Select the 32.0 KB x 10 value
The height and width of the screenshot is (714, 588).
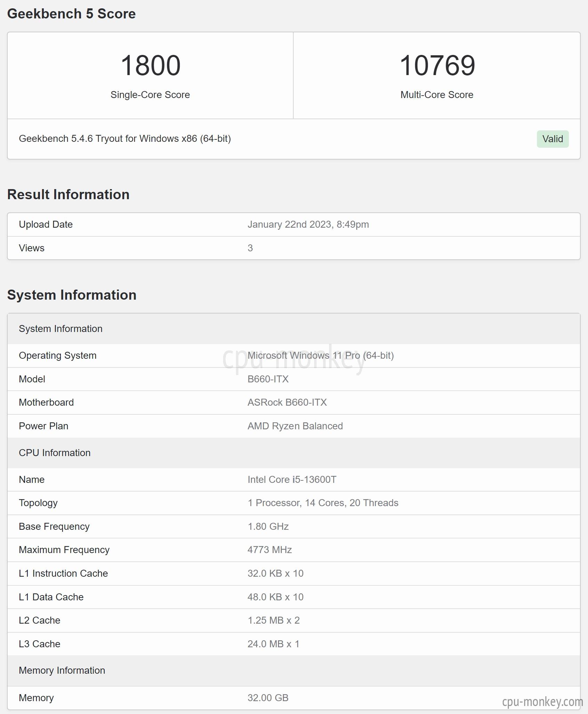[x=276, y=574]
